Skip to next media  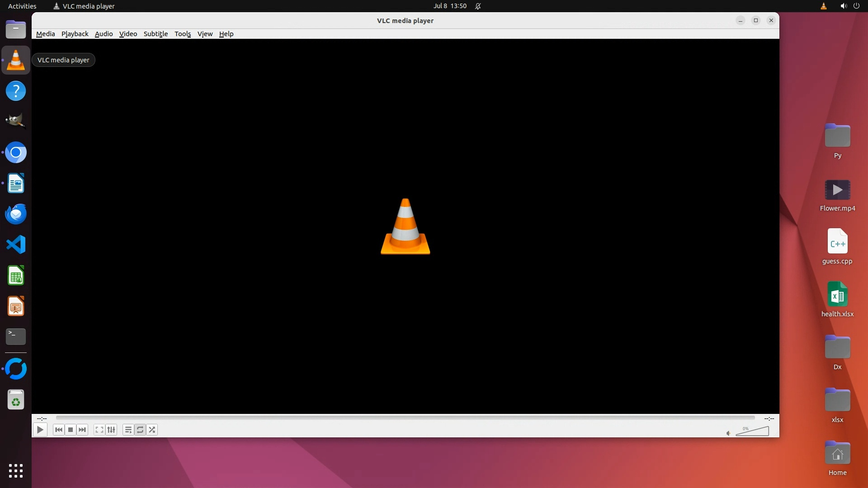coord(82,430)
